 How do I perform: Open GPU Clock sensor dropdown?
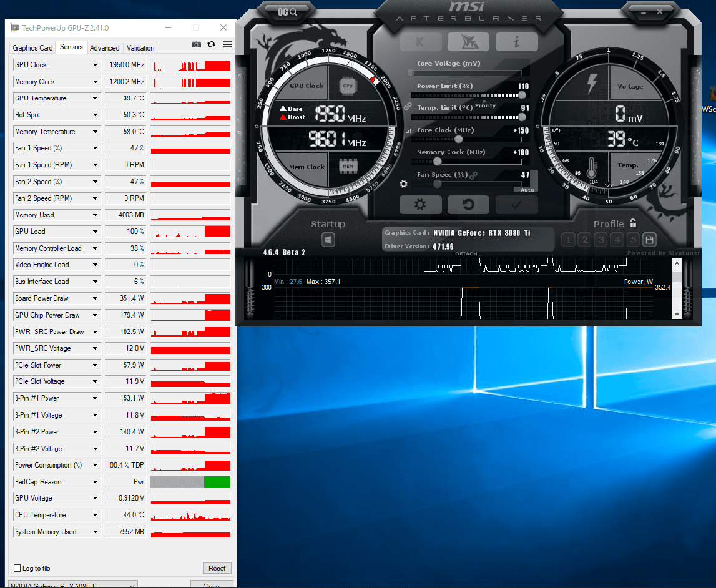(x=95, y=65)
